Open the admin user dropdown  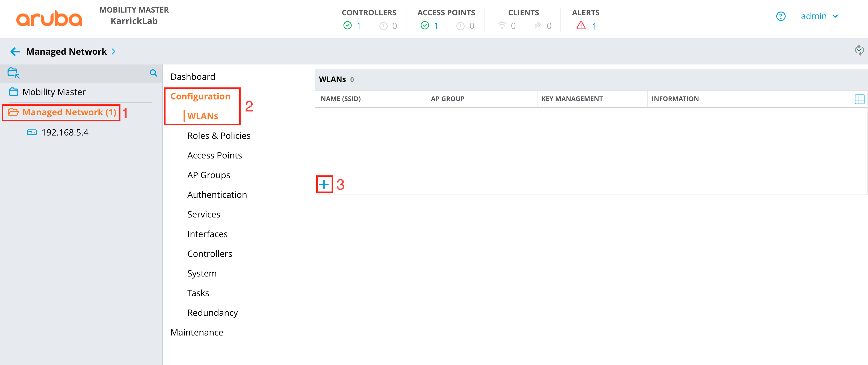819,16
